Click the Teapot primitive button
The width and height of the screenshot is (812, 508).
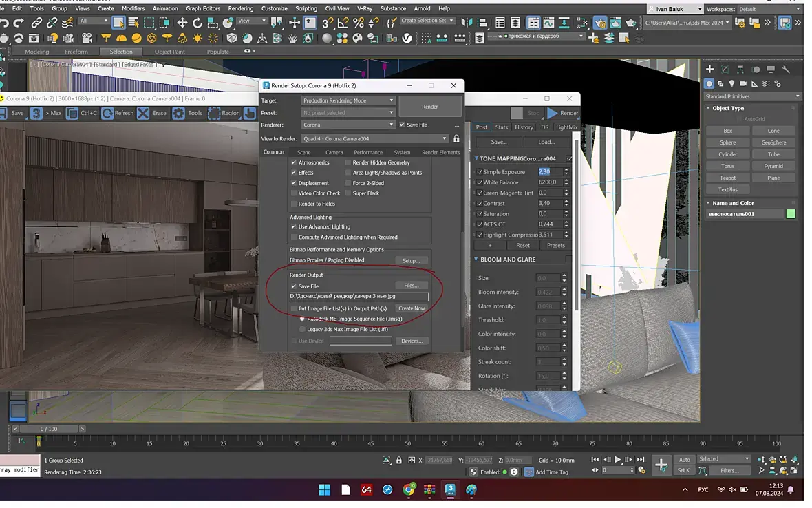(727, 178)
